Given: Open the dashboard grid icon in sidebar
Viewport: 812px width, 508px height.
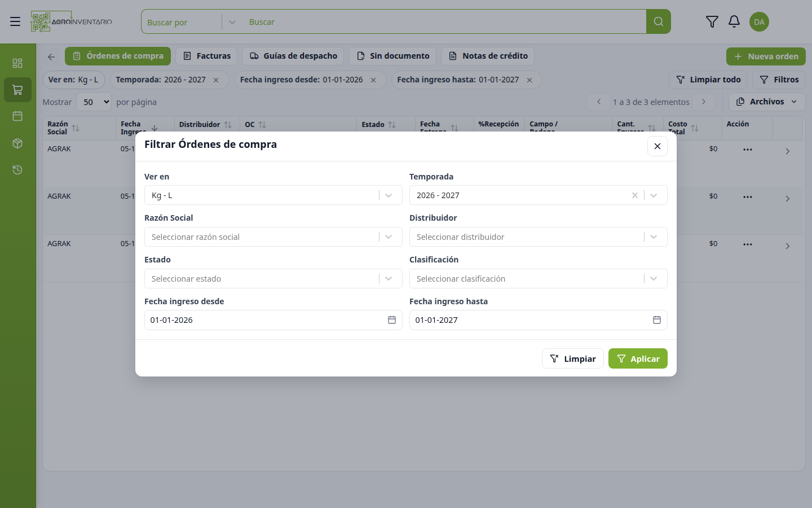Looking at the screenshot, I should [x=17, y=63].
